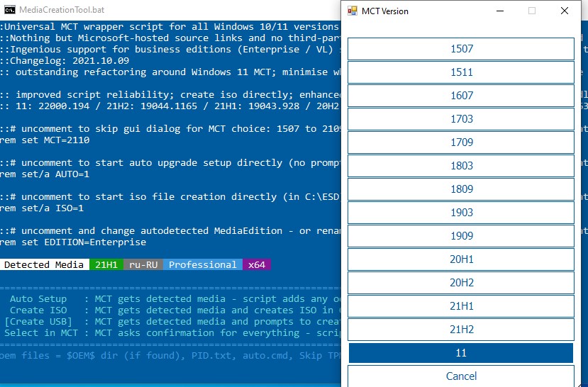588x387 pixels.
Task: Click the 'oem files = $OEM$ dir' line
Action: [170, 356]
